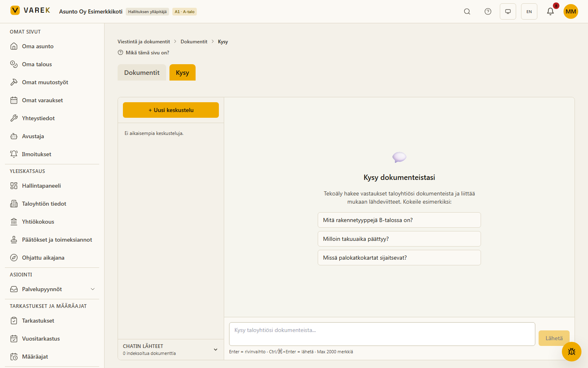Click the Kysy dokumenteistasi heading
The width and height of the screenshot is (588, 368).
coord(399,177)
